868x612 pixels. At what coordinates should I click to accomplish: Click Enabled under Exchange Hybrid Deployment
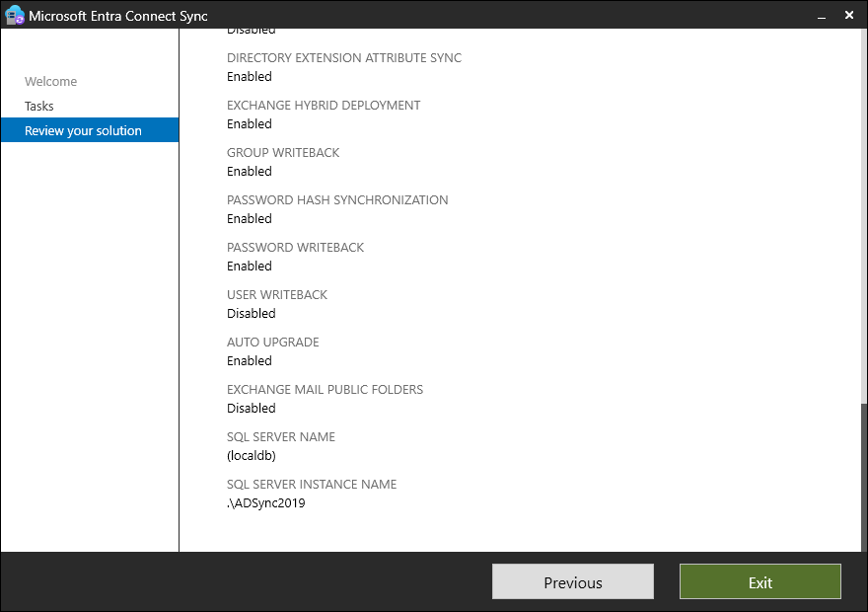(250, 124)
